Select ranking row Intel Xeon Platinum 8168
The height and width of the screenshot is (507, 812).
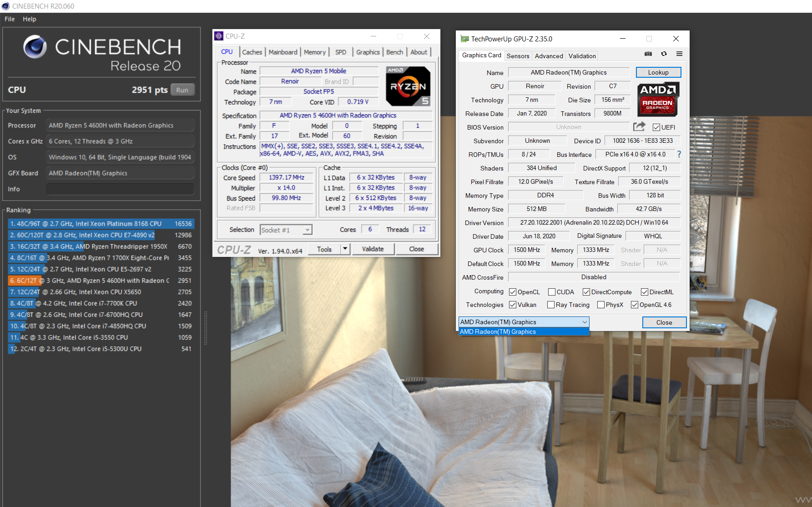coord(101,224)
